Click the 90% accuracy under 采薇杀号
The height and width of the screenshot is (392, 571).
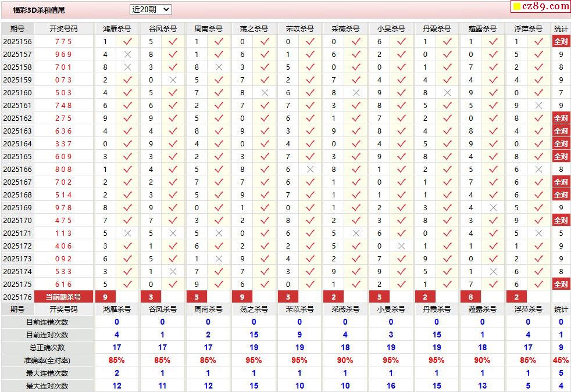pos(345,361)
